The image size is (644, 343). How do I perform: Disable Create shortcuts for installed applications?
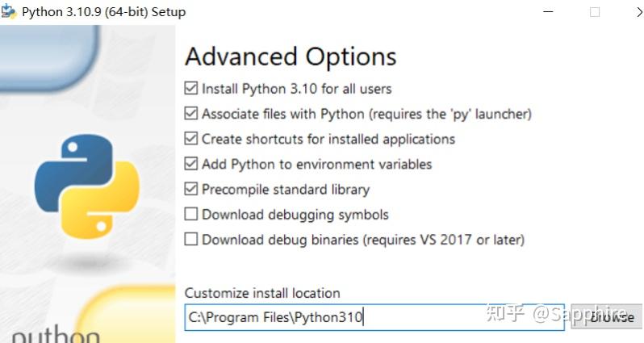191,139
